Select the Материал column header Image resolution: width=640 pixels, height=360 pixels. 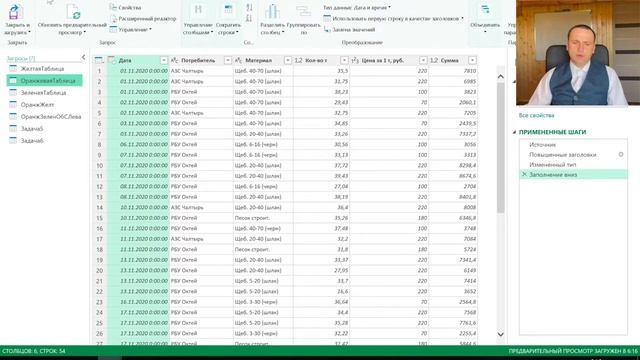coord(263,60)
